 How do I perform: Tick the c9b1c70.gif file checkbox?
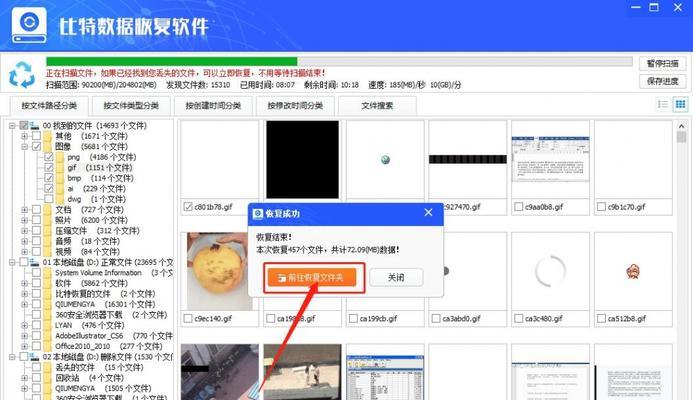(601, 206)
